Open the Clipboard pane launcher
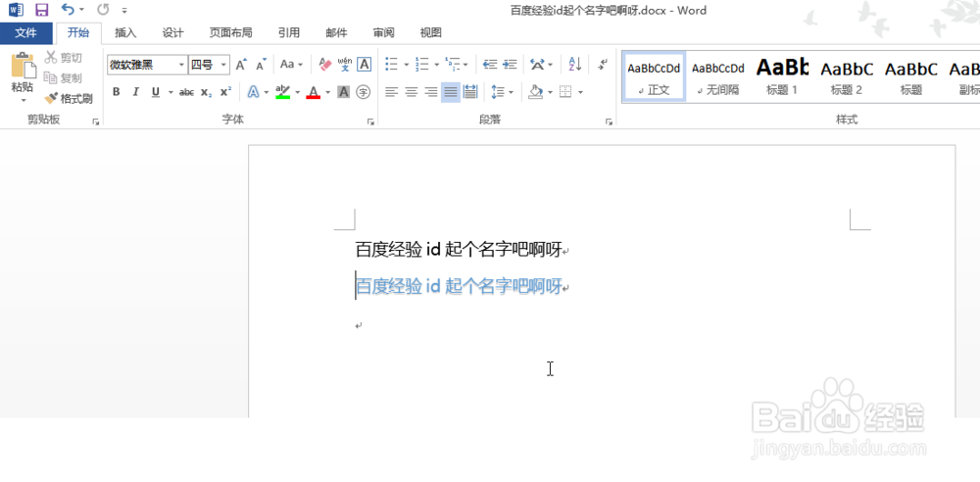Viewport: 980px width, 482px height. (x=96, y=121)
